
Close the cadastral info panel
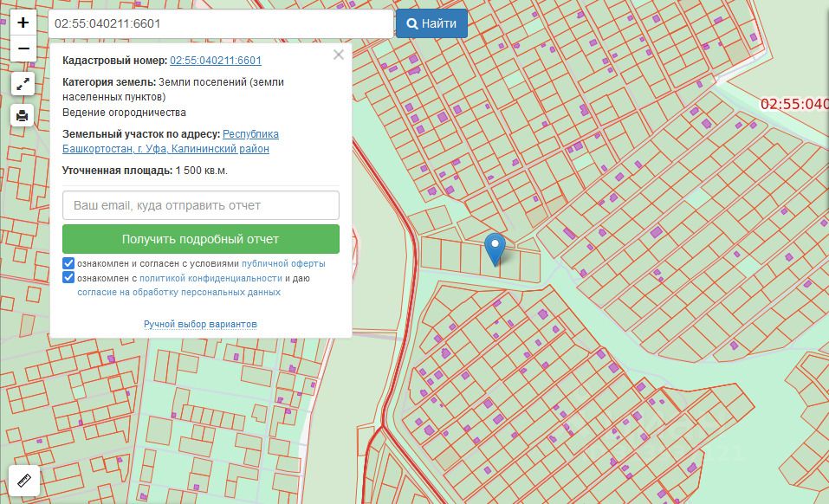[x=339, y=55]
